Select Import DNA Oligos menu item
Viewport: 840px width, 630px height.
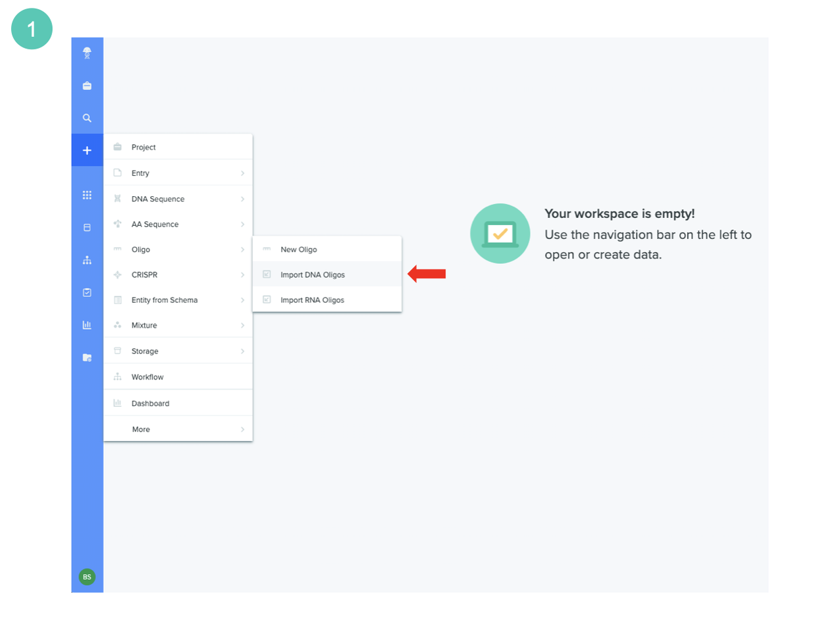[x=327, y=275]
